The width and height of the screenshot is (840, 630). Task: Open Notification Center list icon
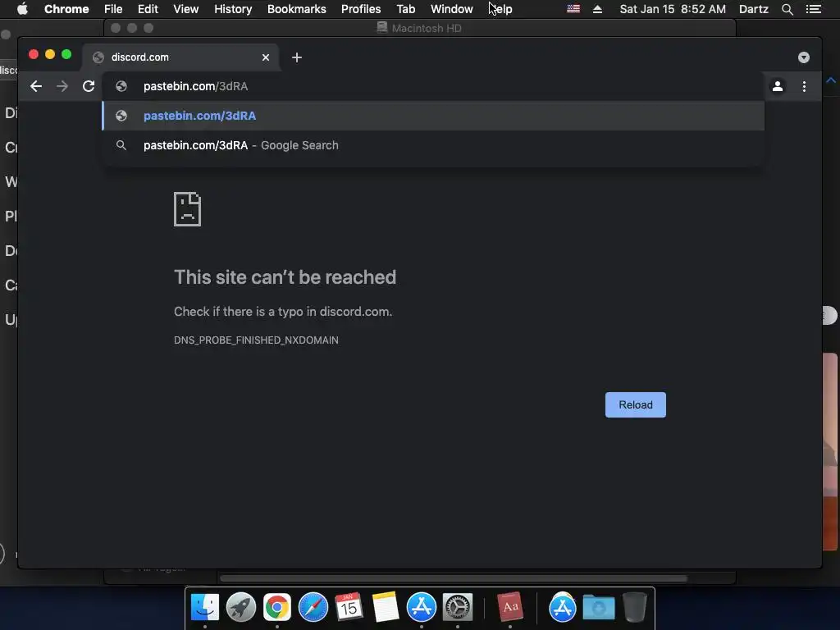coord(814,9)
